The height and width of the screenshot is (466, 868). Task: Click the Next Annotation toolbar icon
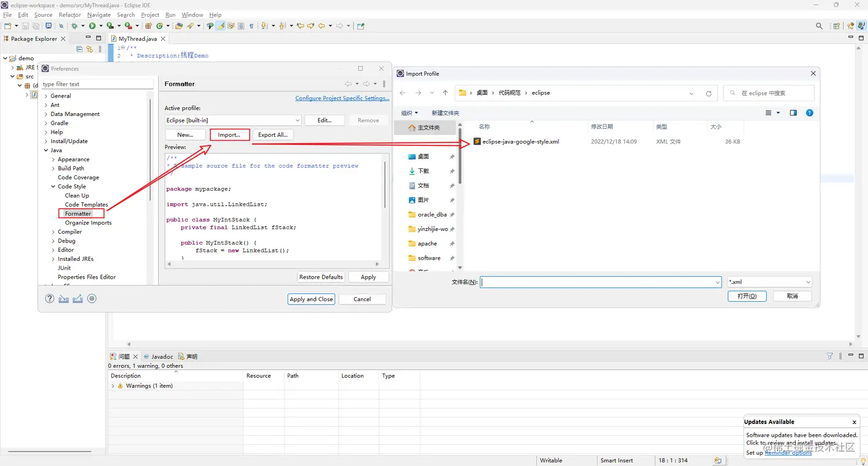pos(263,26)
